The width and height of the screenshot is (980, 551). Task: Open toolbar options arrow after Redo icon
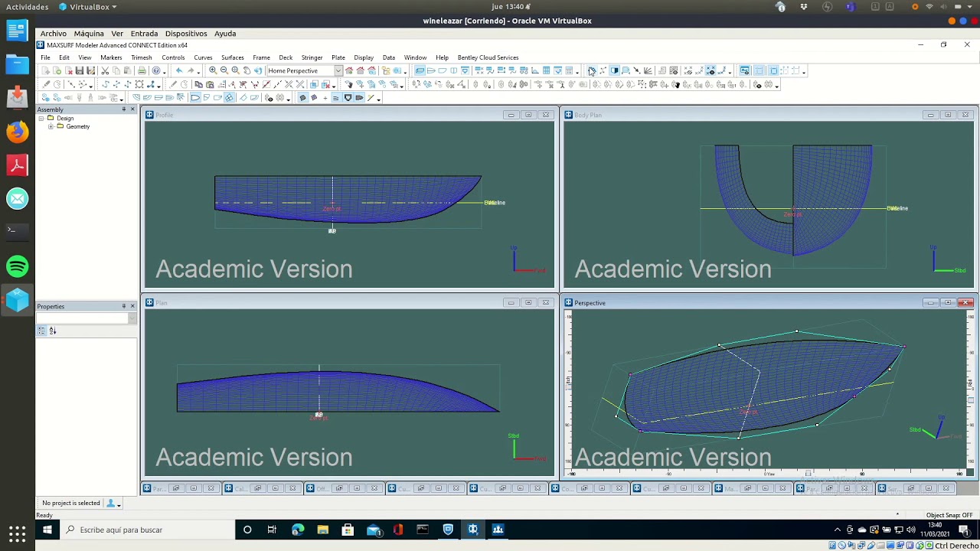[x=198, y=72]
